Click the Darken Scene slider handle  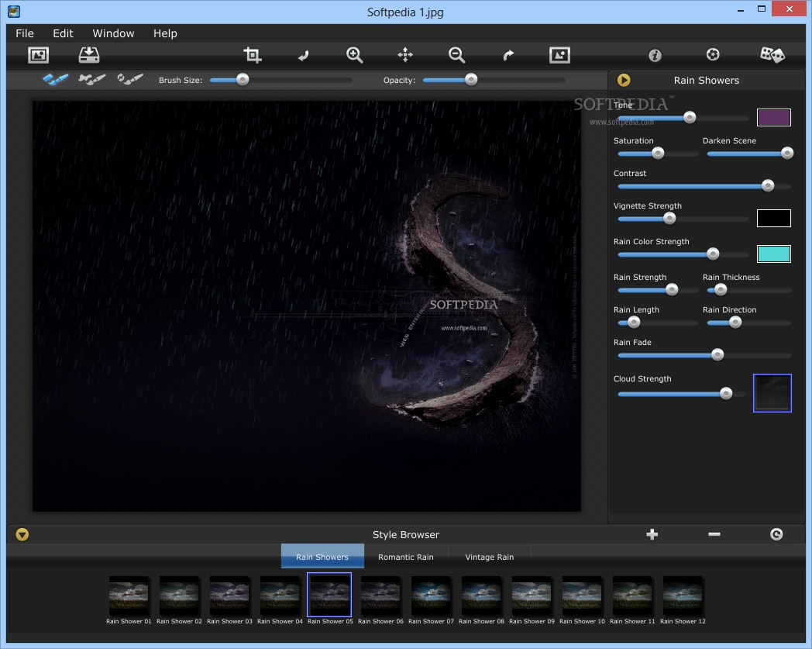[787, 153]
